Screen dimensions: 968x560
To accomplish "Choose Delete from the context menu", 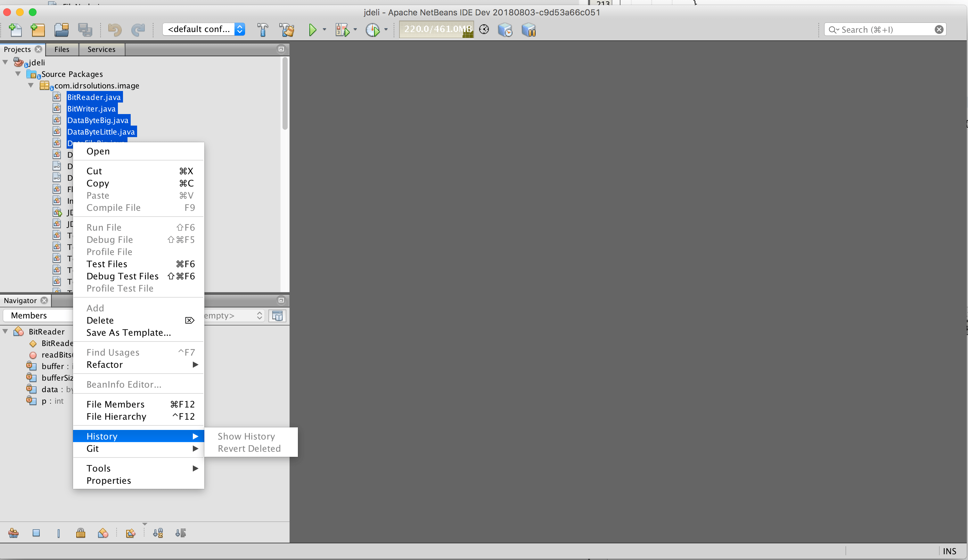I will pyautogui.click(x=100, y=320).
